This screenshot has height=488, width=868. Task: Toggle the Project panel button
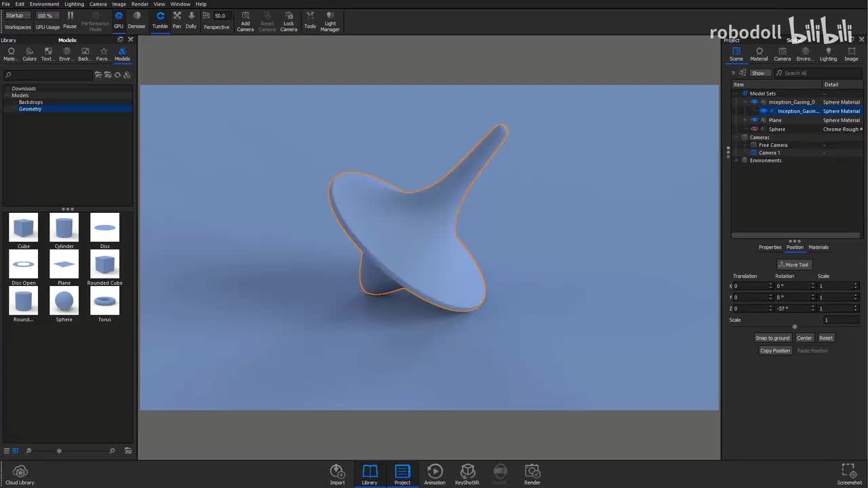coord(402,474)
